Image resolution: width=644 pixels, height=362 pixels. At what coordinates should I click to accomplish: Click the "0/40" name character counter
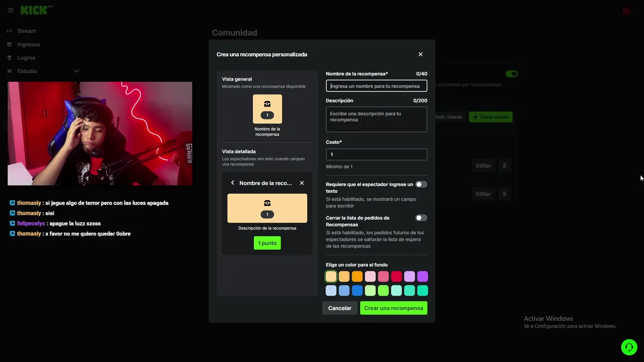[x=422, y=74]
